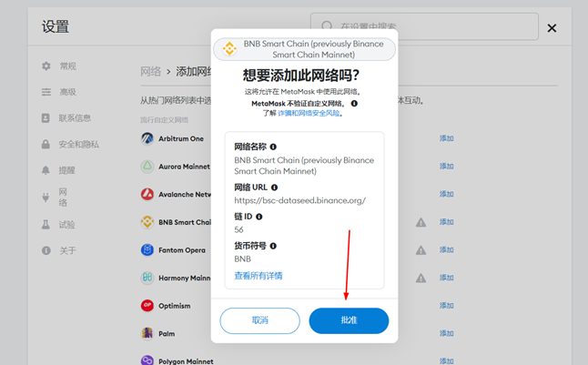
Task: Click the info icon beside 链 ID
Action: 259,218
